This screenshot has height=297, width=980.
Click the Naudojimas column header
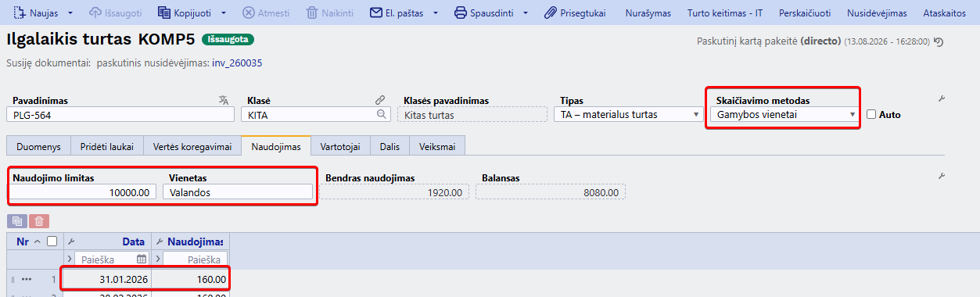(x=196, y=242)
